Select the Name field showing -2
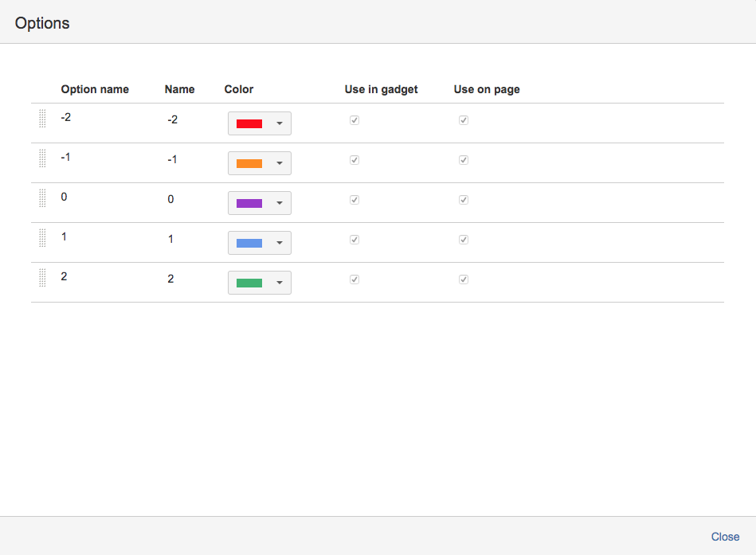This screenshot has width=756, height=555. click(173, 119)
